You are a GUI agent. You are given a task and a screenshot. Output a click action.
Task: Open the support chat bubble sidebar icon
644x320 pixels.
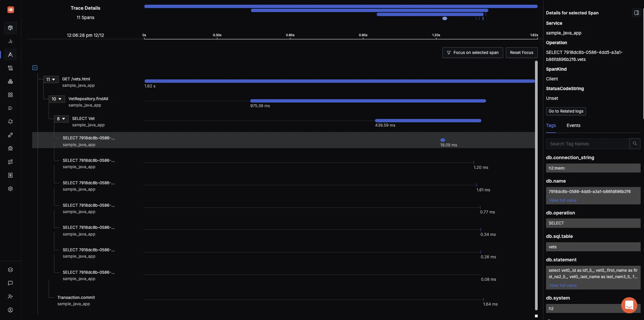(x=10, y=283)
